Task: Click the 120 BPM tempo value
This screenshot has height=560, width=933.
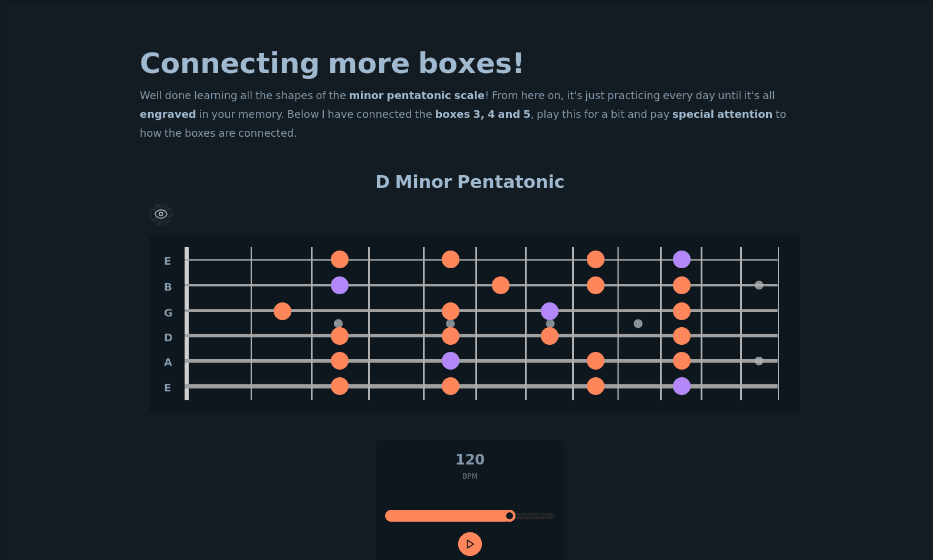Action: [x=470, y=460]
